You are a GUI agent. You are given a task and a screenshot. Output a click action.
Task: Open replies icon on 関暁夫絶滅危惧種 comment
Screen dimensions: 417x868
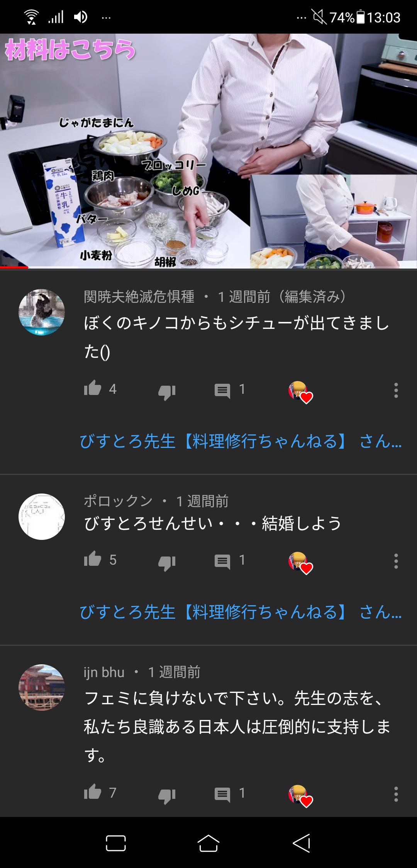click(x=222, y=391)
